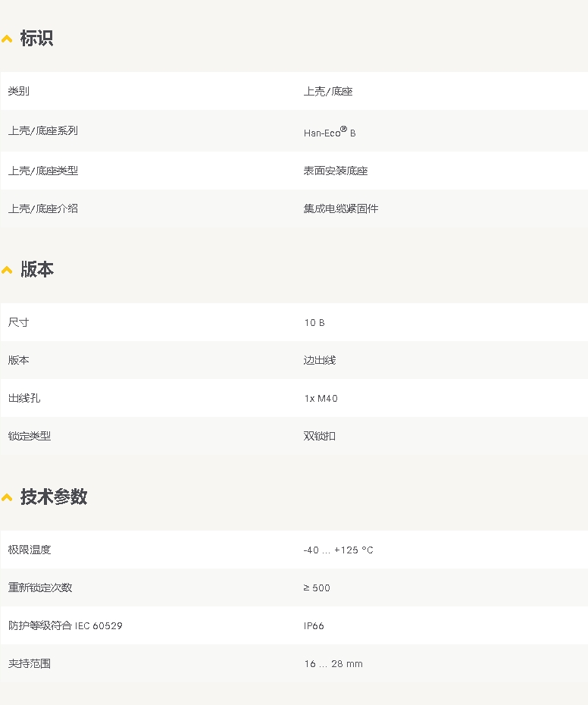Select the 锁定类型 label
The width and height of the screenshot is (588, 705).
point(30,436)
